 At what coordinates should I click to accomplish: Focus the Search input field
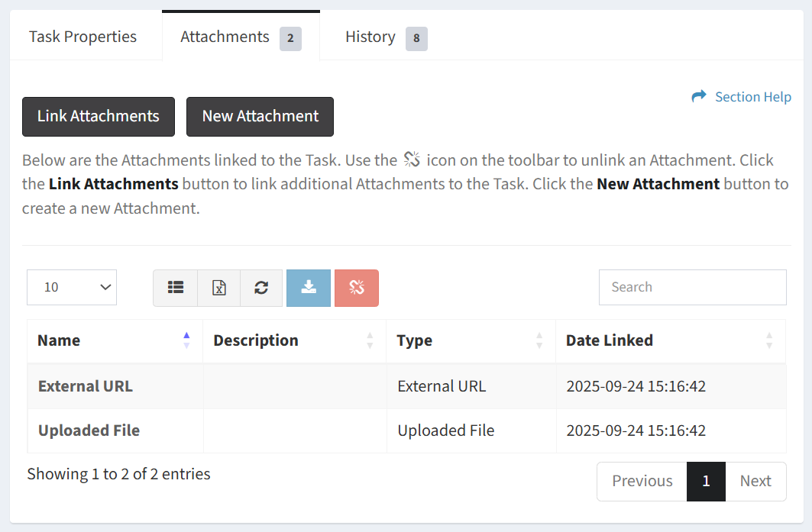click(692, 288)
